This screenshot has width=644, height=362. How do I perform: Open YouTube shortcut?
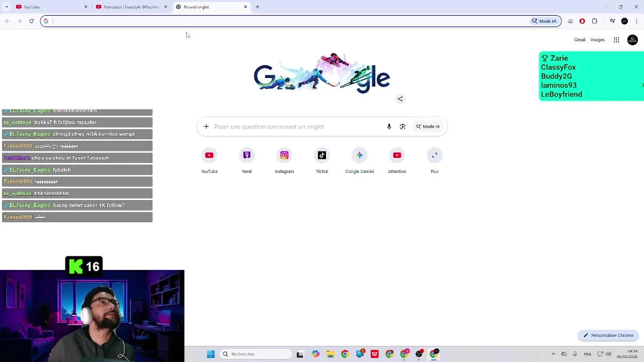(209, 161)
